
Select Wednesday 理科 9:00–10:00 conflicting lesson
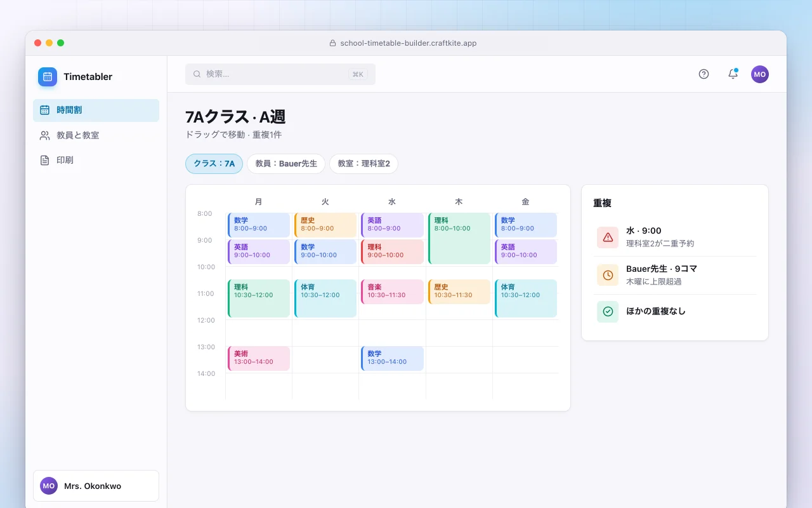coord(392,252)
